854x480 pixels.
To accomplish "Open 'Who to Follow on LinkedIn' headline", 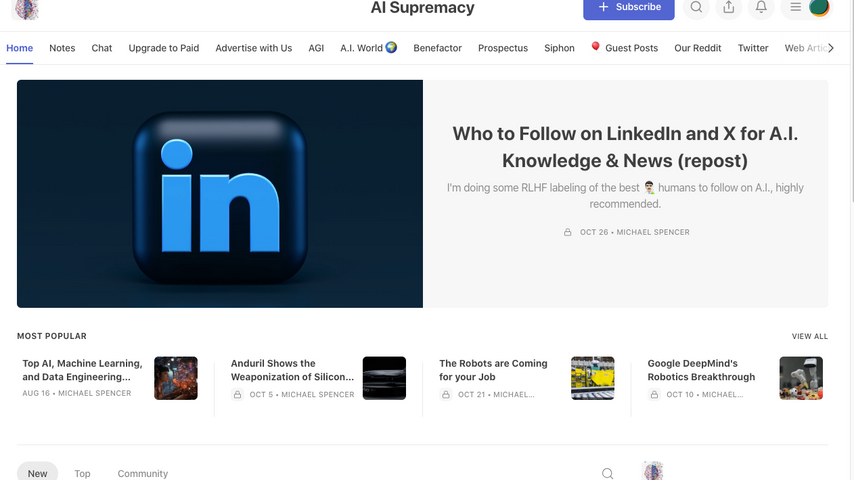I will (625, 147).
